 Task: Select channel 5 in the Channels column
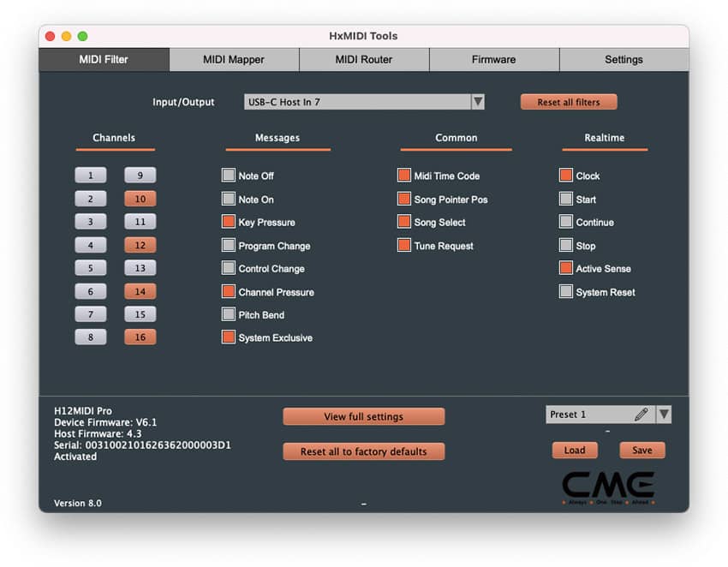point(91,268)
